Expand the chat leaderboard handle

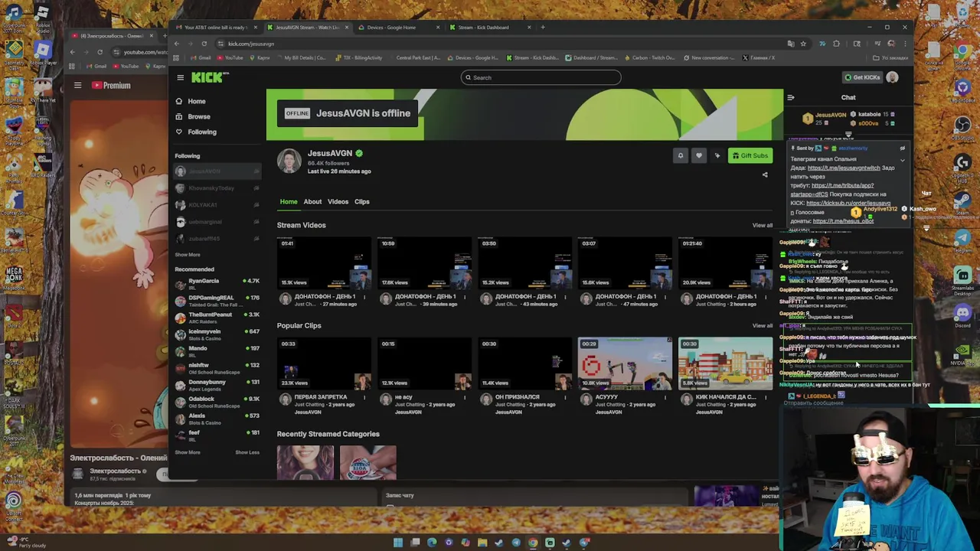848,135
